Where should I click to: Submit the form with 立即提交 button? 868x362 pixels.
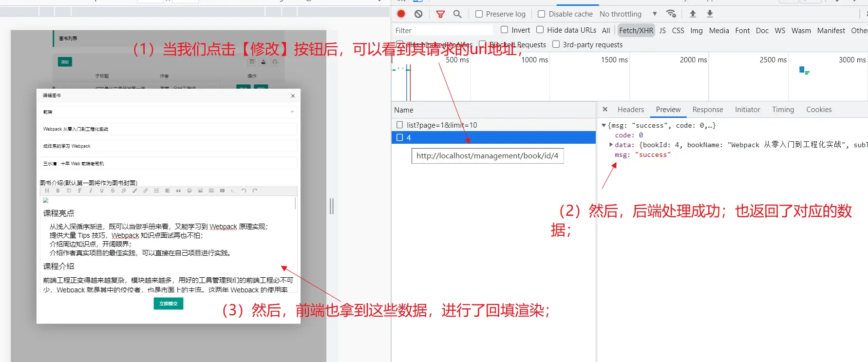[x=169, y=304]
